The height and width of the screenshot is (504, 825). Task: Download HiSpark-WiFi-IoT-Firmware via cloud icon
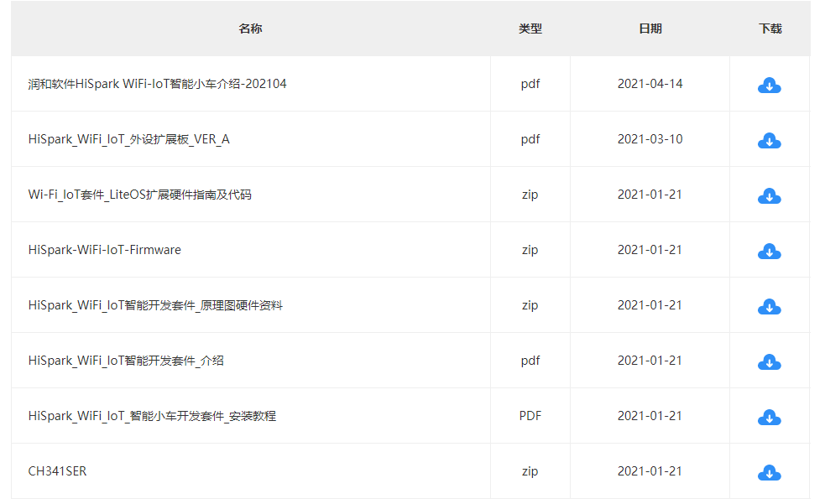click(x=769, y=252)
